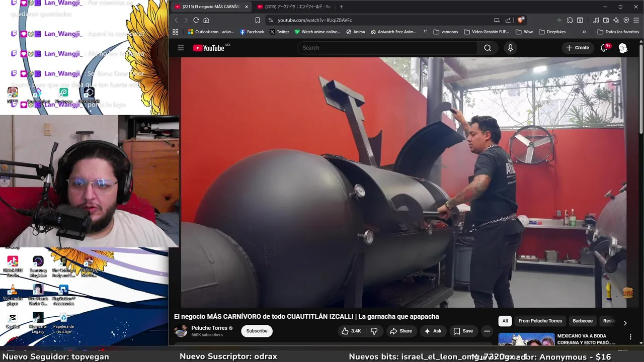This screenshot has height=362, width=644.
Task: Open Brave Shields lion icon
Action: coord(521,20)
